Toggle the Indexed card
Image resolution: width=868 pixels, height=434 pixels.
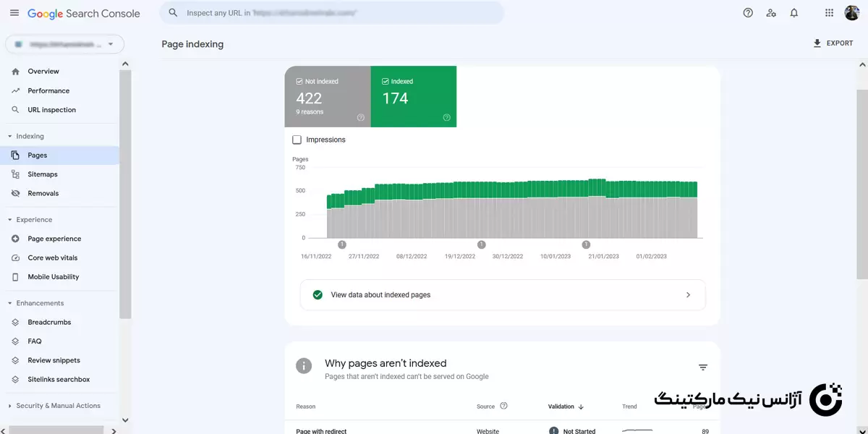[413, 97]
